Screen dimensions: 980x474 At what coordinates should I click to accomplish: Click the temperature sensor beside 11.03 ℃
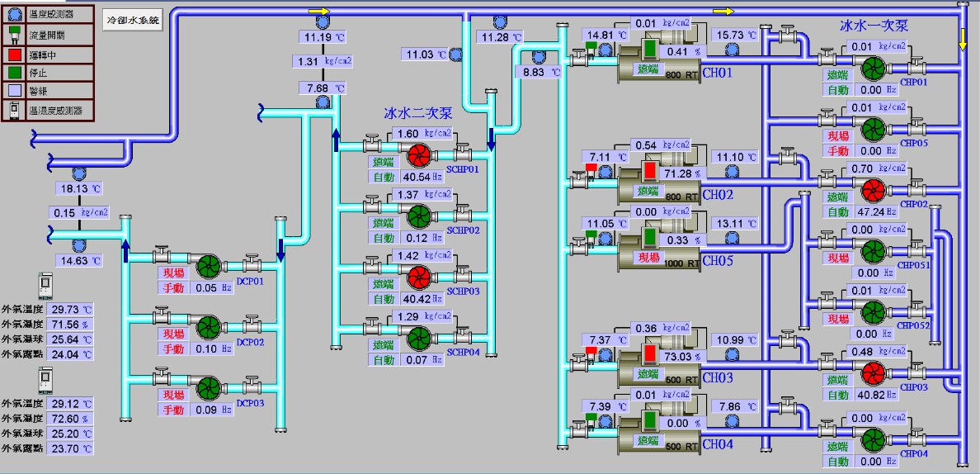coord(455,55)
